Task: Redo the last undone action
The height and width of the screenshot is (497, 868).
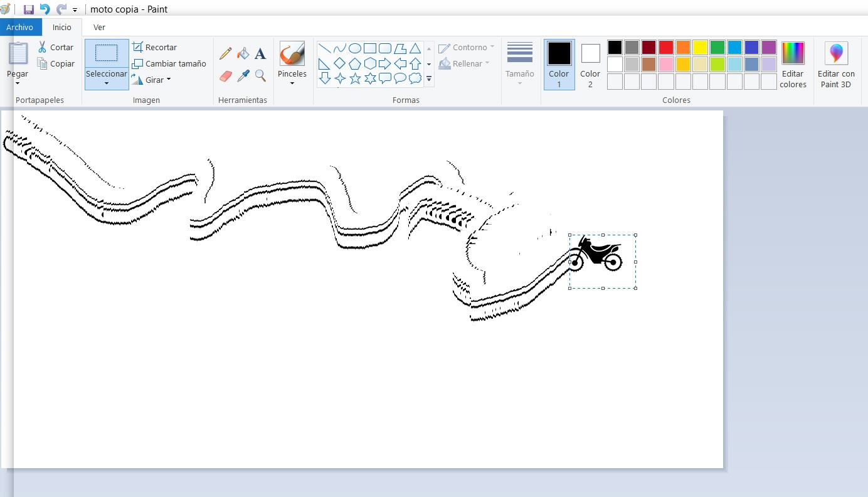Action: coord(61,9)
